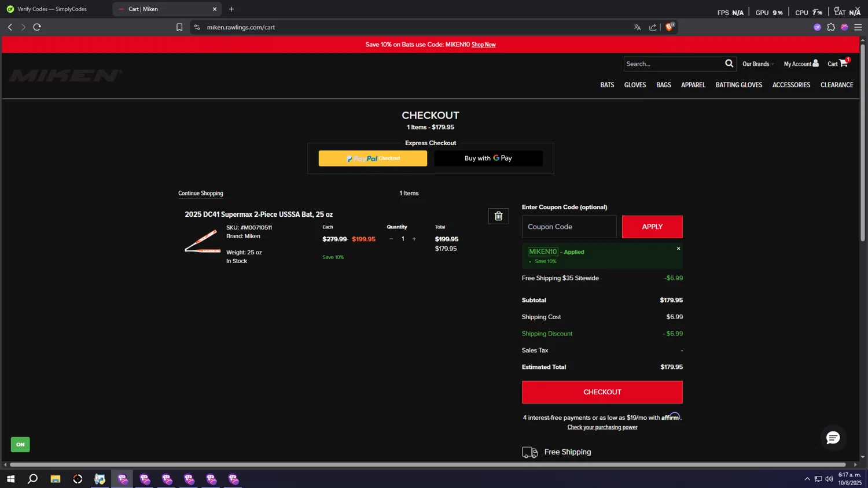
Task: Click Buy with G Pay button
Action: coord(488,158)
